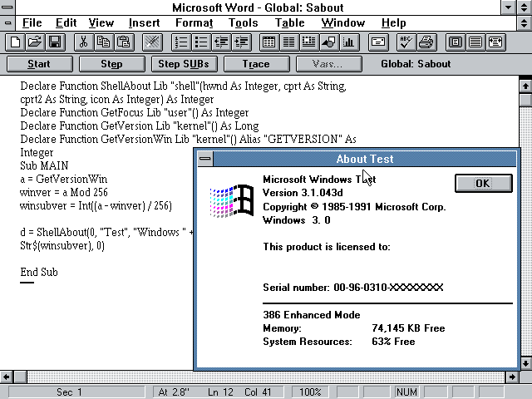This screenshot has height=399, width=532.
Task: Click "100%" zoom indicator in status bar
Action: click(x=310, y=392)
